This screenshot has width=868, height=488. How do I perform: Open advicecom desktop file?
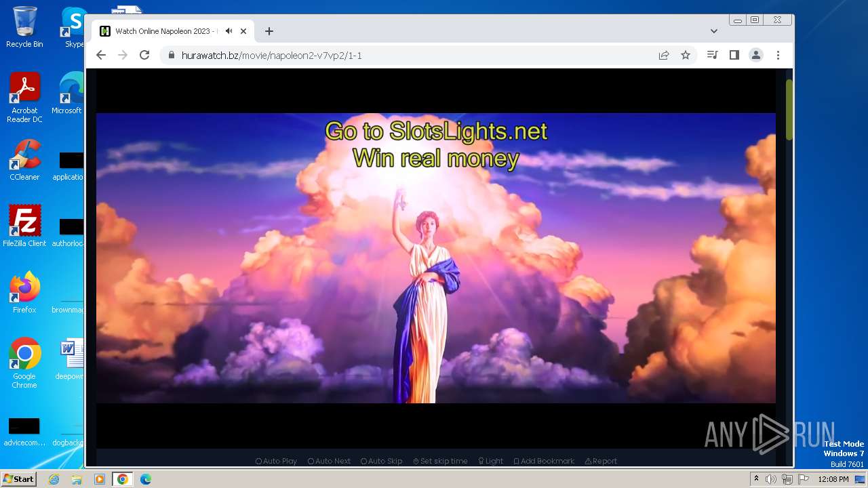[24, 432]
